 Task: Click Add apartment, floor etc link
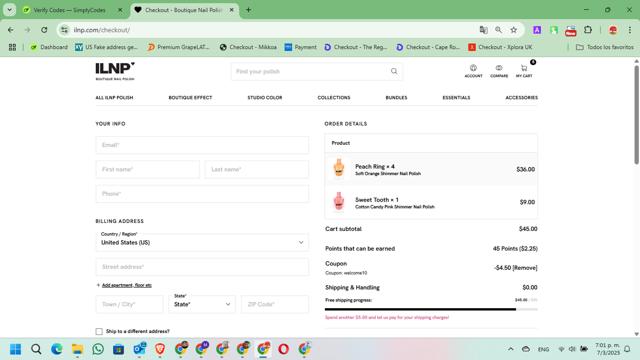click(127, 285)
